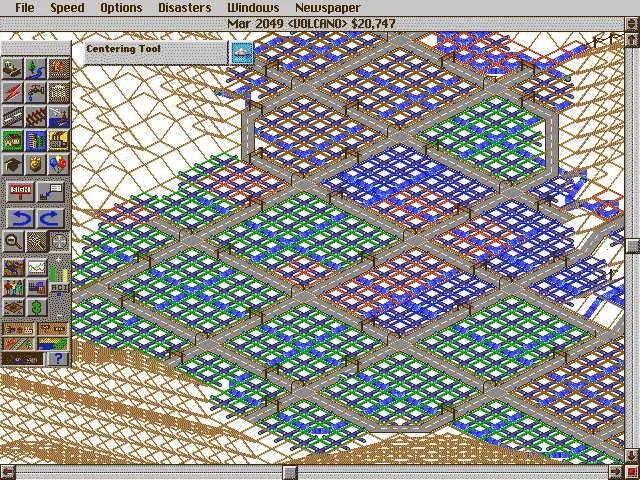The width and height of the screenshot is (640, 480).
Task: Choose the Water pipes faucet tool
Action: pyautogui.click(x=36, y=93)
